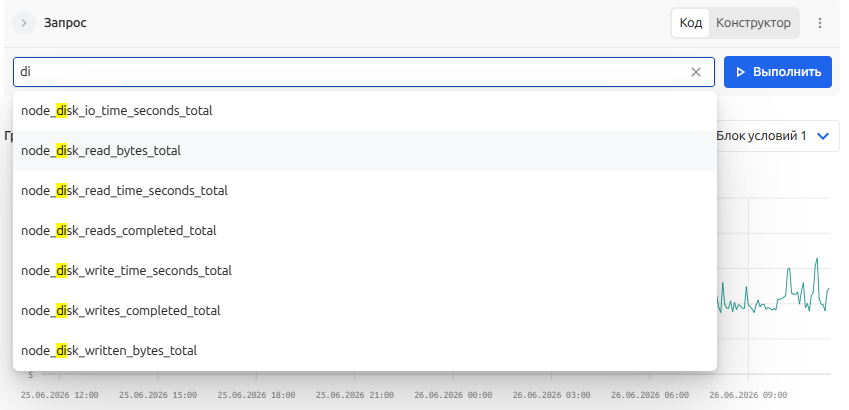Select node_disk_read_bytes_total suggestion
849x410 pixels.
point(365,151)
